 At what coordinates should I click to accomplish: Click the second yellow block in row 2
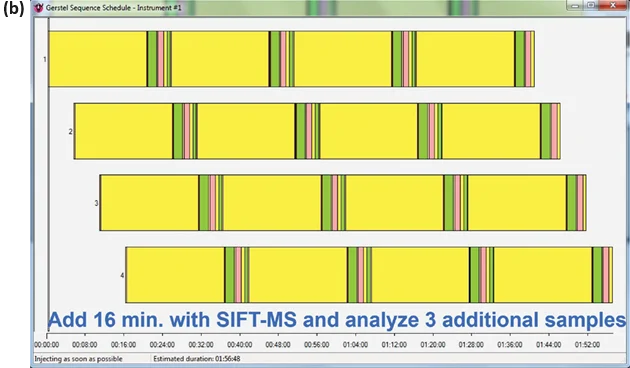(x=246, y=131)
